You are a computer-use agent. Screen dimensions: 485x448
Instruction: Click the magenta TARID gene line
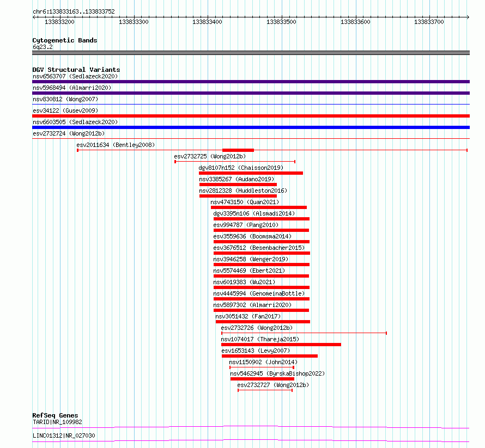[251, 427]
